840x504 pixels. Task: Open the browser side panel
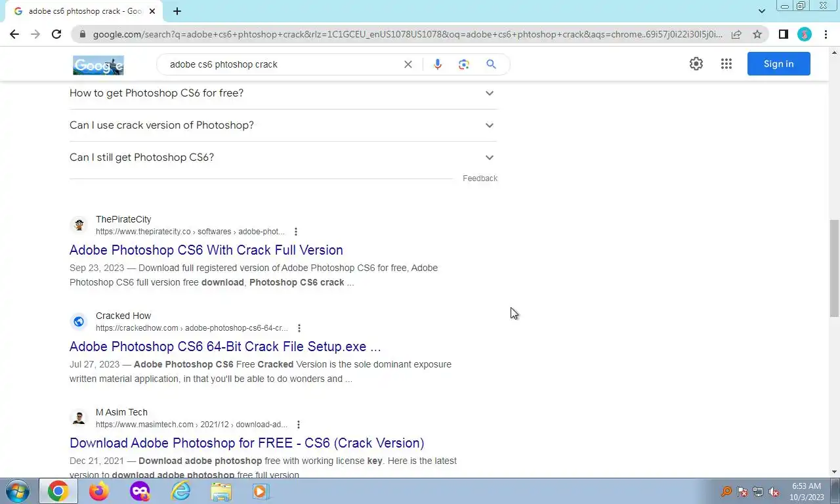tap(783, 34)
